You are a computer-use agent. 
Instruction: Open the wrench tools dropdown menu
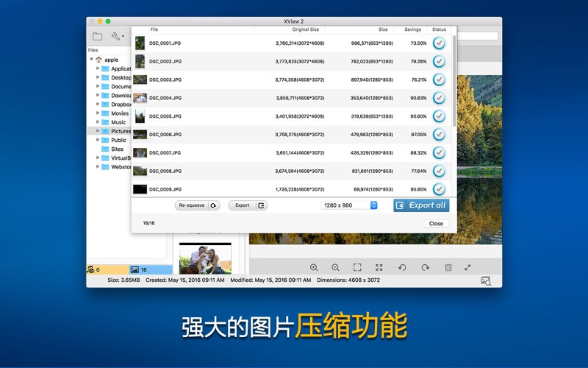[118, 36]
